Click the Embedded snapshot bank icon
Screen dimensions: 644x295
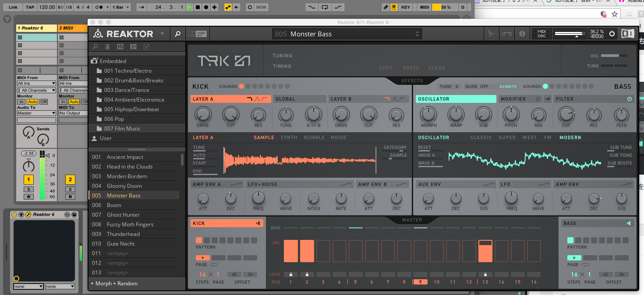94,61
